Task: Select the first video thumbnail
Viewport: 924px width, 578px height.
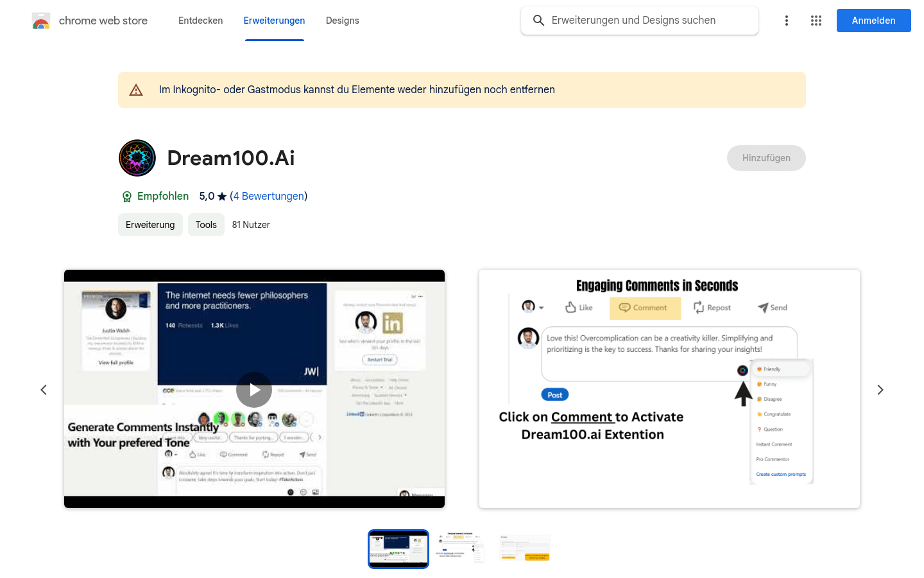Action: 398,549
